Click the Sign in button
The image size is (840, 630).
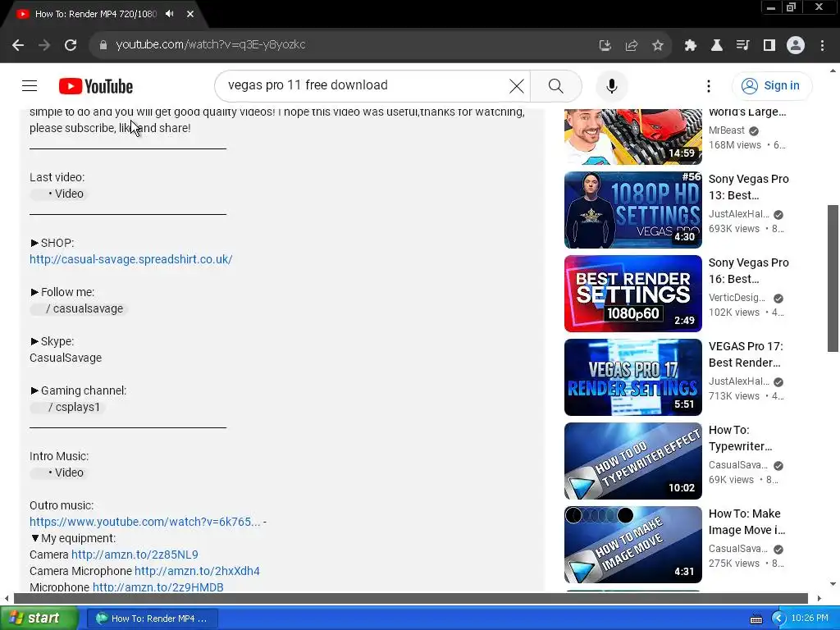click(x=772, y=85)
